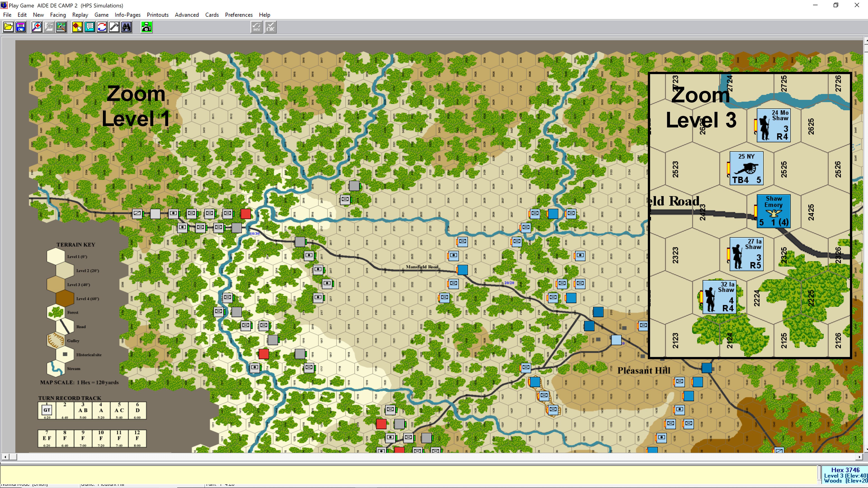Click the hammer tool icon
Image resolution: width=868 pixels, height=488 pixels.
pos(114,27)
